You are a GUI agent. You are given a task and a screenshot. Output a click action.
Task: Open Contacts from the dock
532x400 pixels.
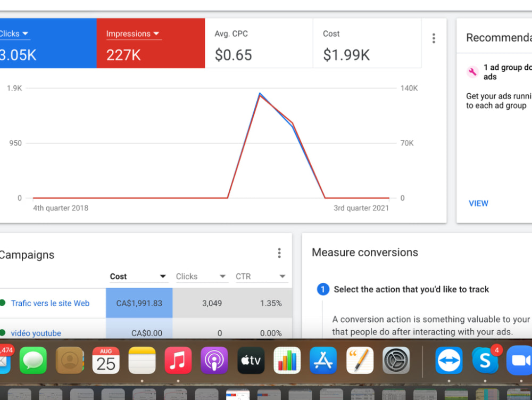tap(70, 360)
